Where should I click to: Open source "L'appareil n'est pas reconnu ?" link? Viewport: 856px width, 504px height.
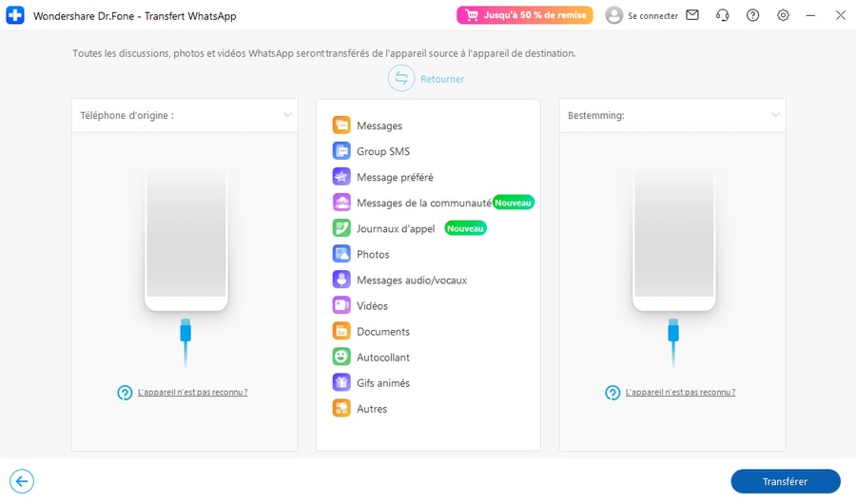click(x=192, y=392)
